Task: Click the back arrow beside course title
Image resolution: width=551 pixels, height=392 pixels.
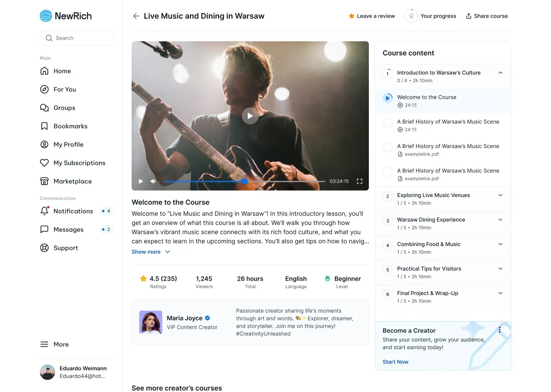Action: (136, 16)
